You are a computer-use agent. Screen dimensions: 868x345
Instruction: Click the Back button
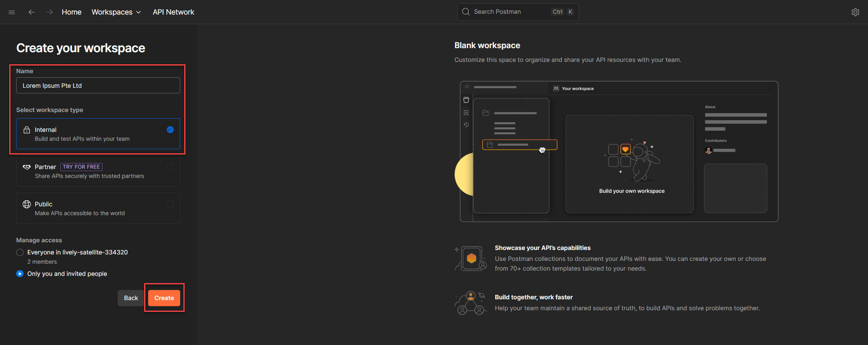131,298
